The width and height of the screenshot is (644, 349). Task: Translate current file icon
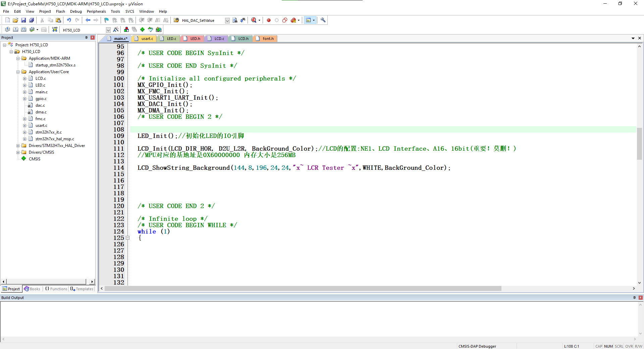tap(7, 30)
